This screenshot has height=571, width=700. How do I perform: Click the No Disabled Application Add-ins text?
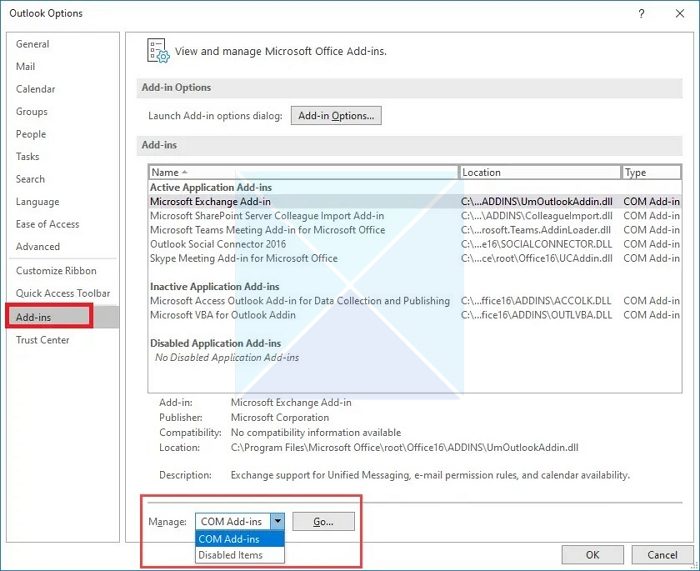click(x=227, y=358)
